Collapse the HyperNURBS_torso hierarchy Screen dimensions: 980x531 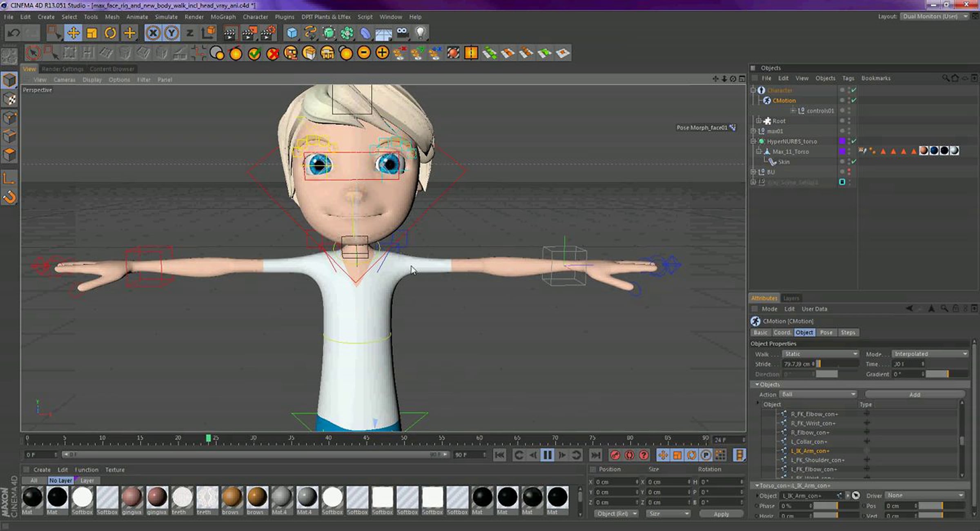(753, 141)
